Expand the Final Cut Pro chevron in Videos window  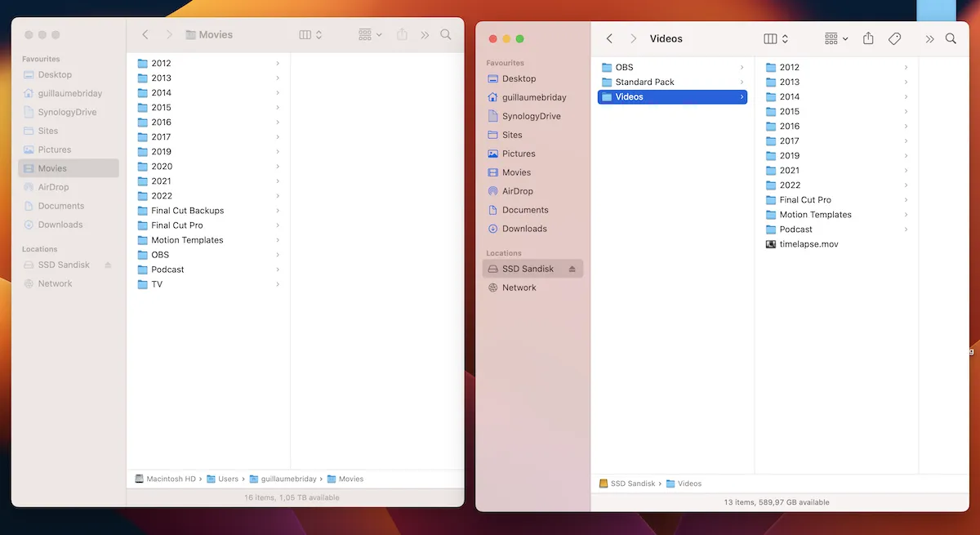point(906,200)
